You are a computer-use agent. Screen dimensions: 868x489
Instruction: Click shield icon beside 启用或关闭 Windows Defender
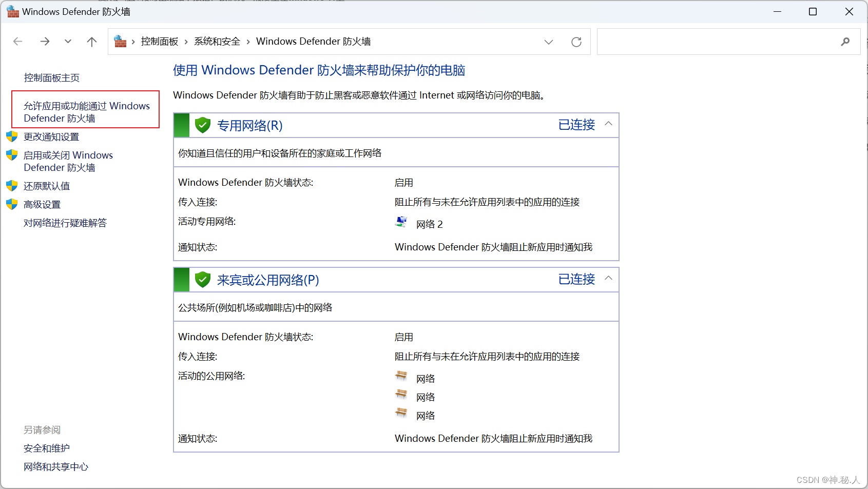[x=12, y=155]
